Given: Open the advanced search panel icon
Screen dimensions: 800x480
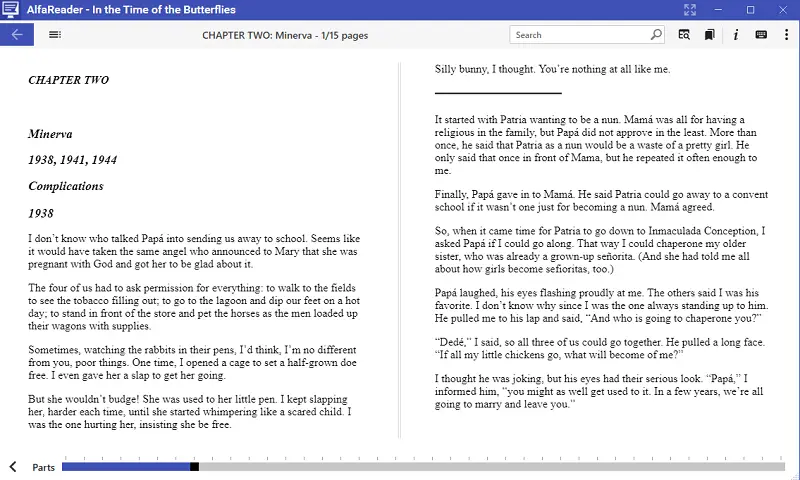Looking at the screenshot, I should tap(684, 35).
